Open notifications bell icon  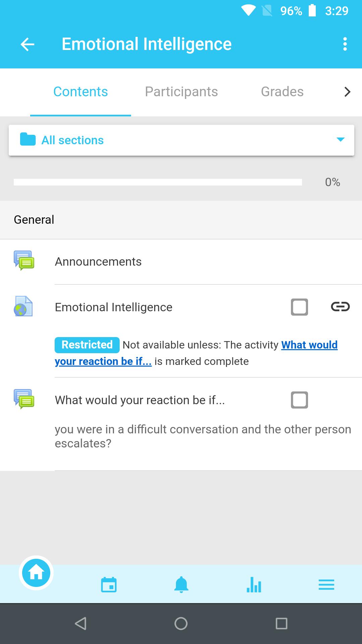click(181, 585)
